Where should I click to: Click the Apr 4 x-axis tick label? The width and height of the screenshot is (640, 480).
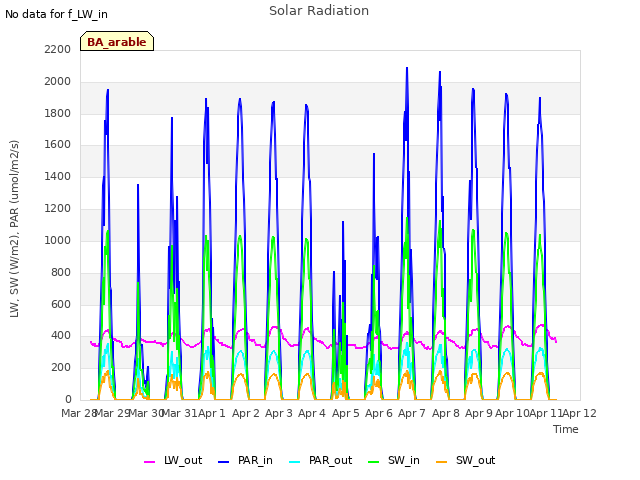(312, 413)
